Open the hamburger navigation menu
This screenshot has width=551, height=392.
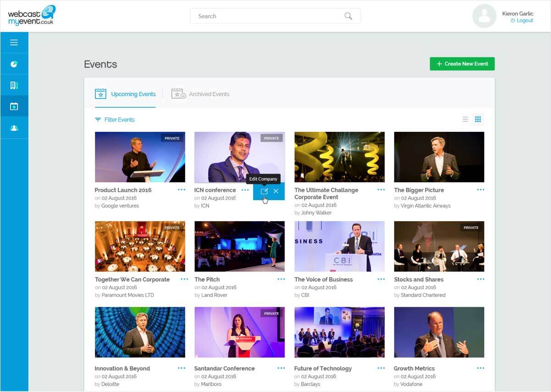(14, 42)
